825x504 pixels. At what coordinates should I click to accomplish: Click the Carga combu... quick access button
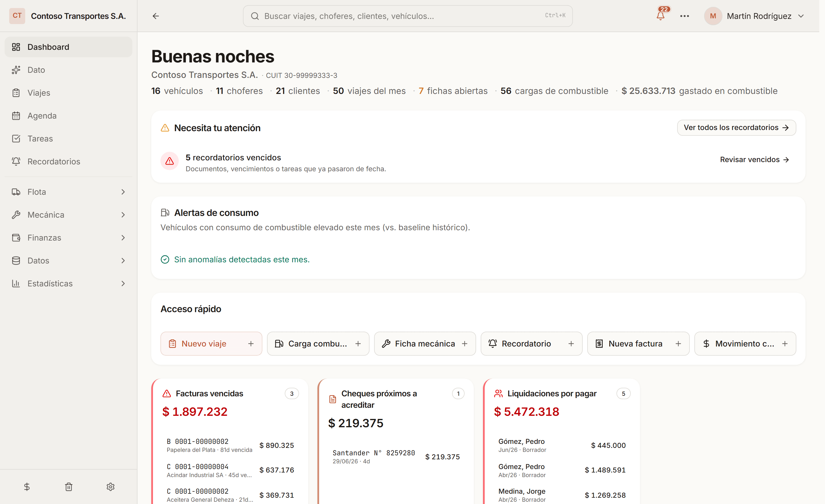click(x=318, y=344)
